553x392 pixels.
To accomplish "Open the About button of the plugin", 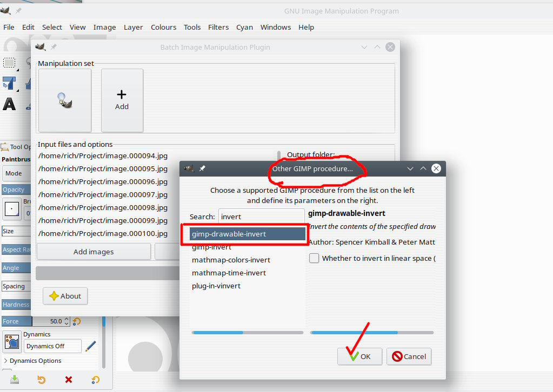I will [x=65, y=296].
